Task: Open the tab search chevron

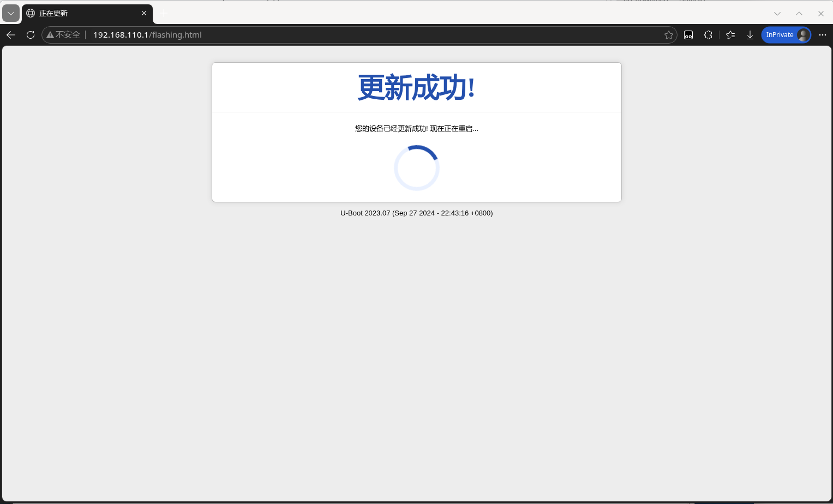Action: (10, 13)
